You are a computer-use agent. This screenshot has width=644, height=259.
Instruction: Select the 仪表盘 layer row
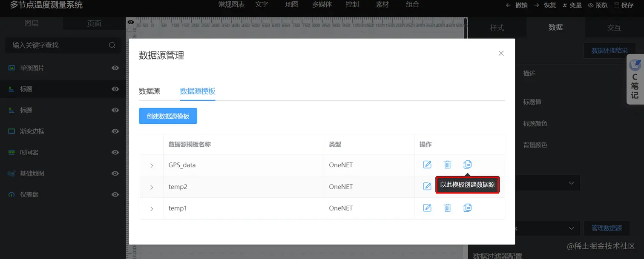pyautogui.click(x=63, y=194)
